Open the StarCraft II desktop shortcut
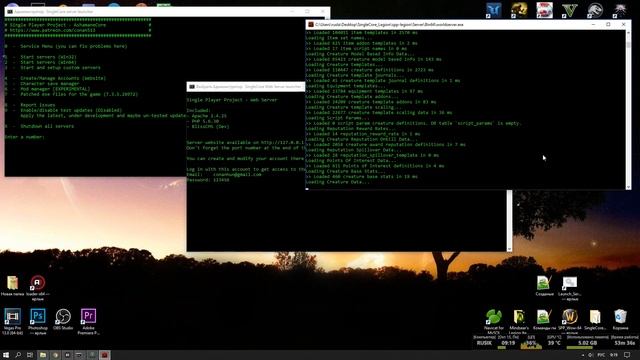Viewport: 640px width, 360px height. 493,10
